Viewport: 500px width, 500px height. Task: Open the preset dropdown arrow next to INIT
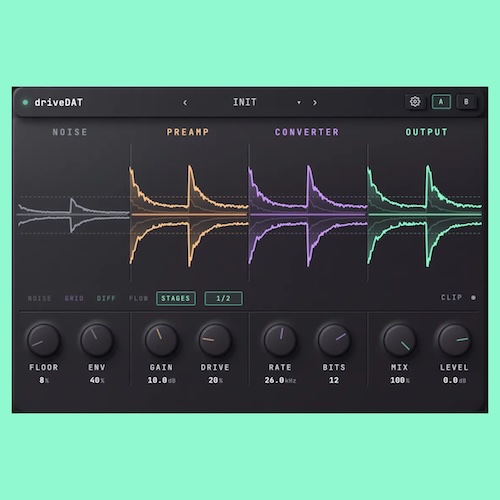(x=299, y=102)
